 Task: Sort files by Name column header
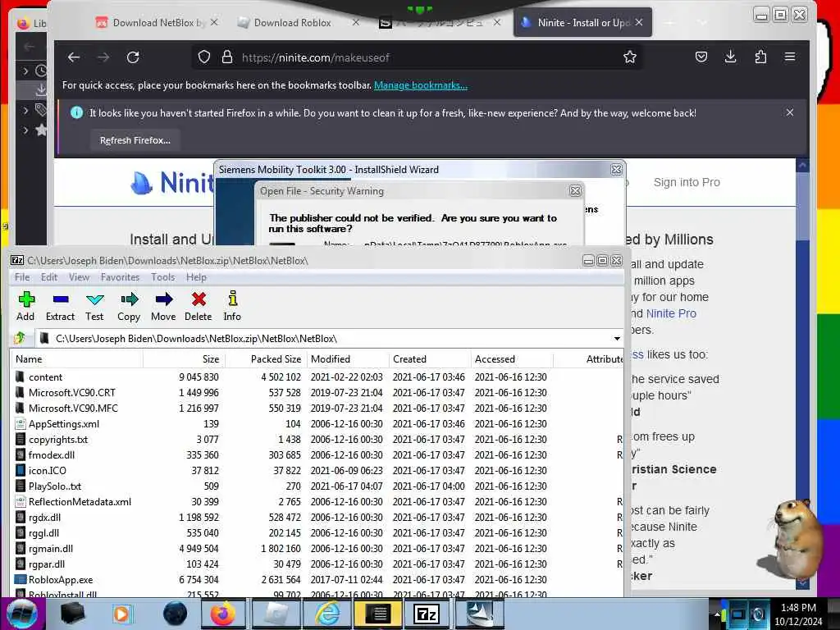[x=77, y=359]
